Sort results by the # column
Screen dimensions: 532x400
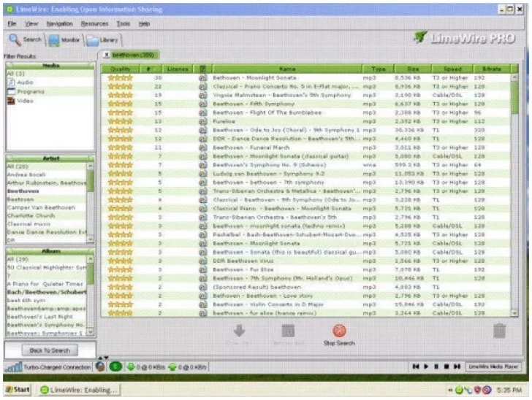point(151,69)
